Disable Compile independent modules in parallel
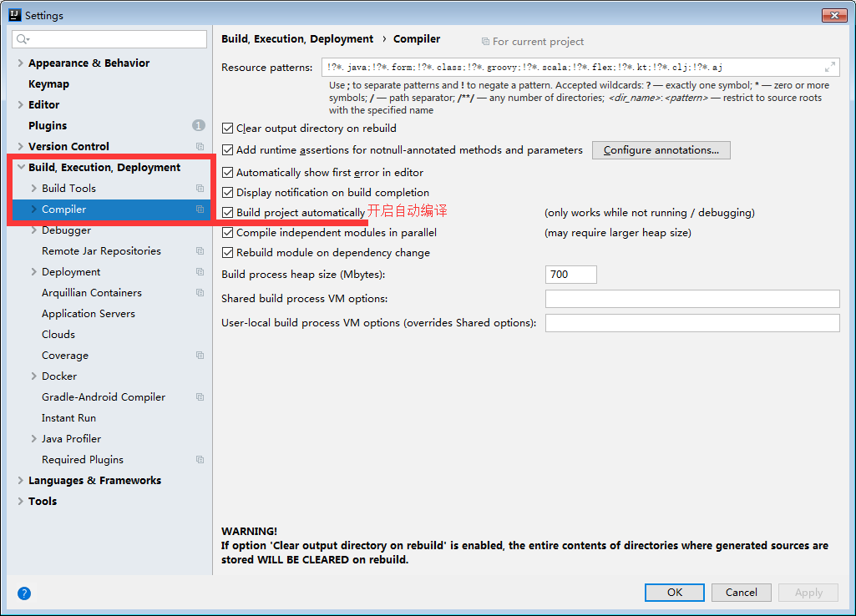 228,233
